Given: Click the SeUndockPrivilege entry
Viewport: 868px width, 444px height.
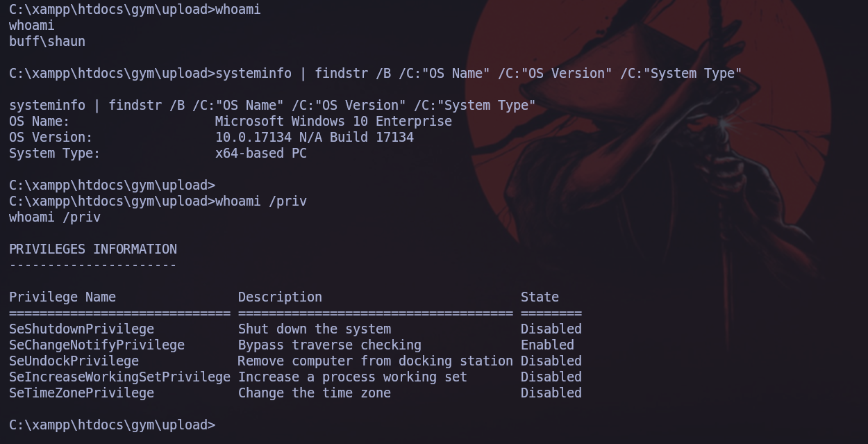Looking at the screenshot, I should click(x=74, y=361).
